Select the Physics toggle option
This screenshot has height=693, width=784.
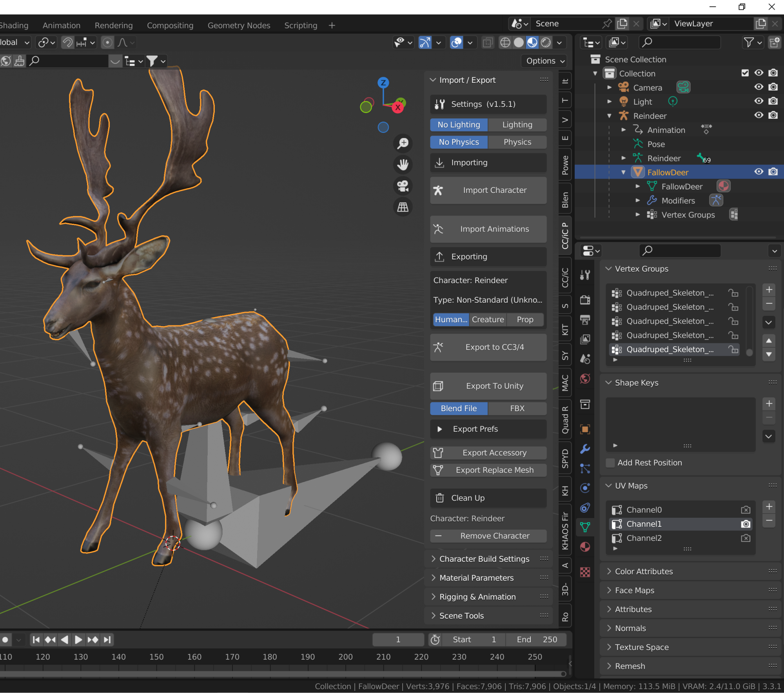517,142
